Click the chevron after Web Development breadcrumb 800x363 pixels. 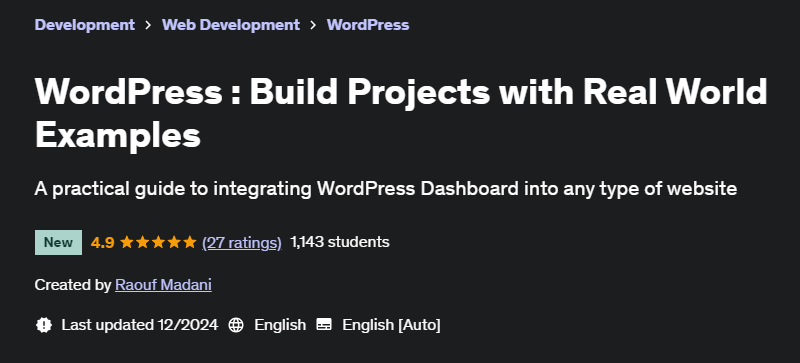pos(313,25)
